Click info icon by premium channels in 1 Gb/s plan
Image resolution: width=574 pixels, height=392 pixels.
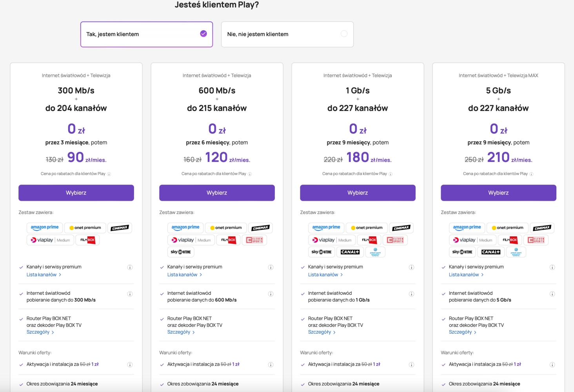coord(411,267)
